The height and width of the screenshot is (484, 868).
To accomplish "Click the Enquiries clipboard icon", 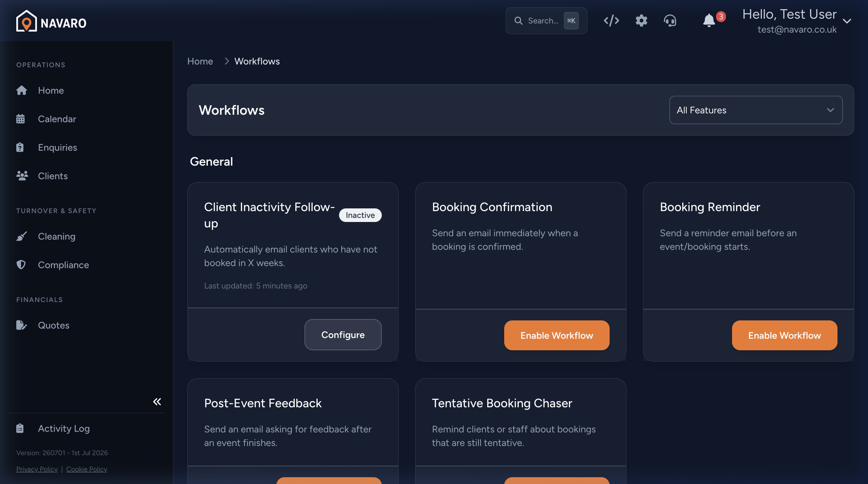I will pyautogui.click(x=20, y=147).
